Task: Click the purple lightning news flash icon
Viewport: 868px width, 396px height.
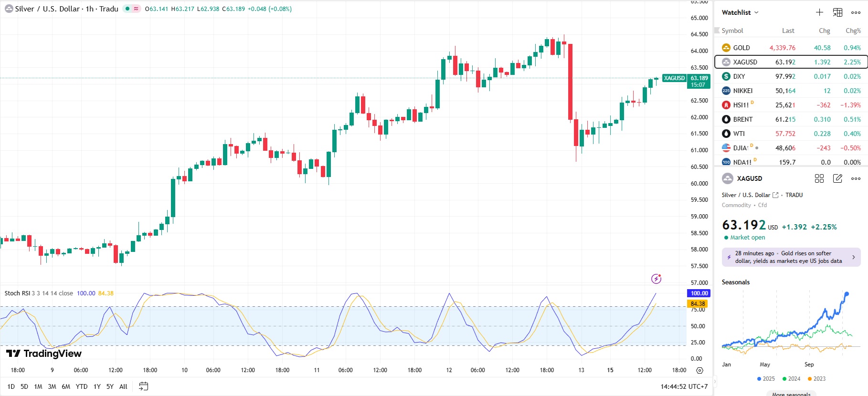Action: (656, 279)
